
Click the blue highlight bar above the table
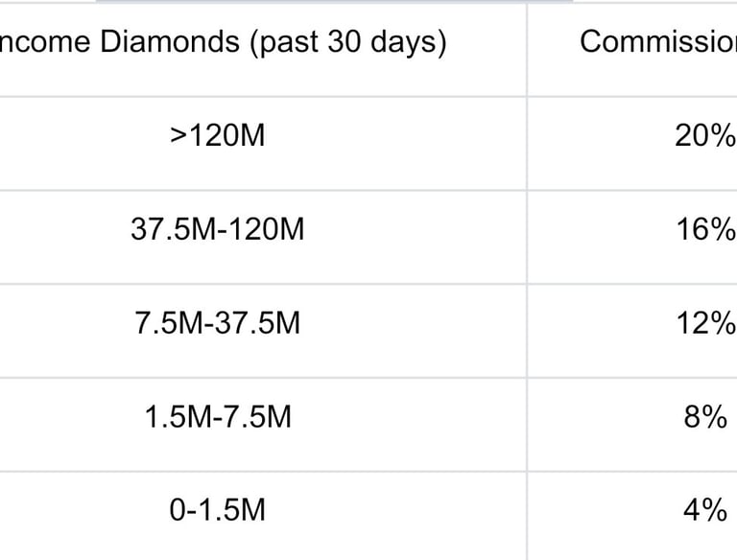click(334, 2)
